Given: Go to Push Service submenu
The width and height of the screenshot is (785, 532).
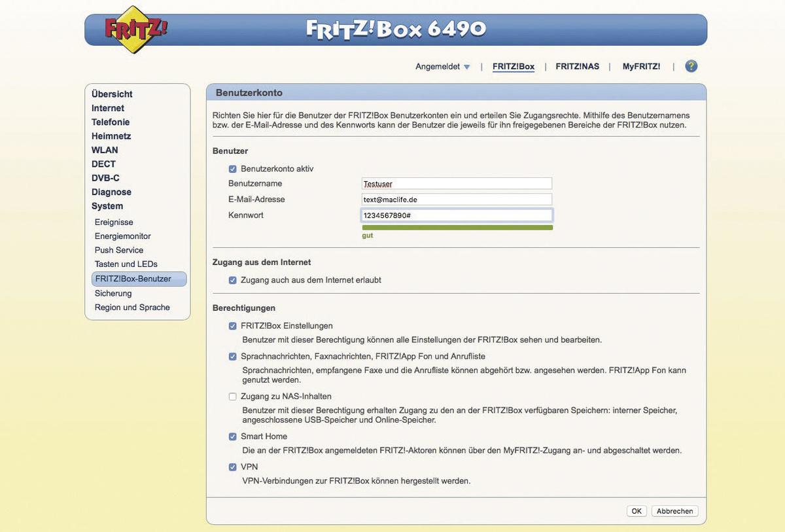Looking at the screenshot, I should coord(119,251).
